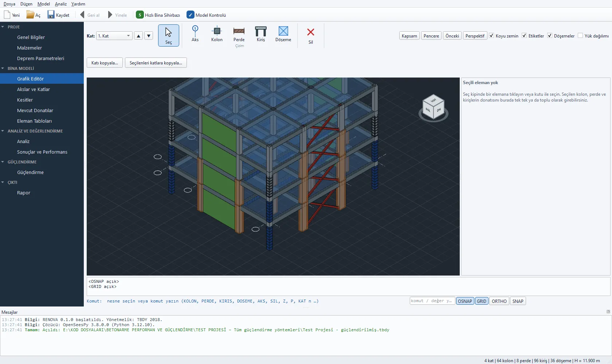Toggle the GRID mode button
Viewport: 612px width, 364px height.
(x=482, y=301)
